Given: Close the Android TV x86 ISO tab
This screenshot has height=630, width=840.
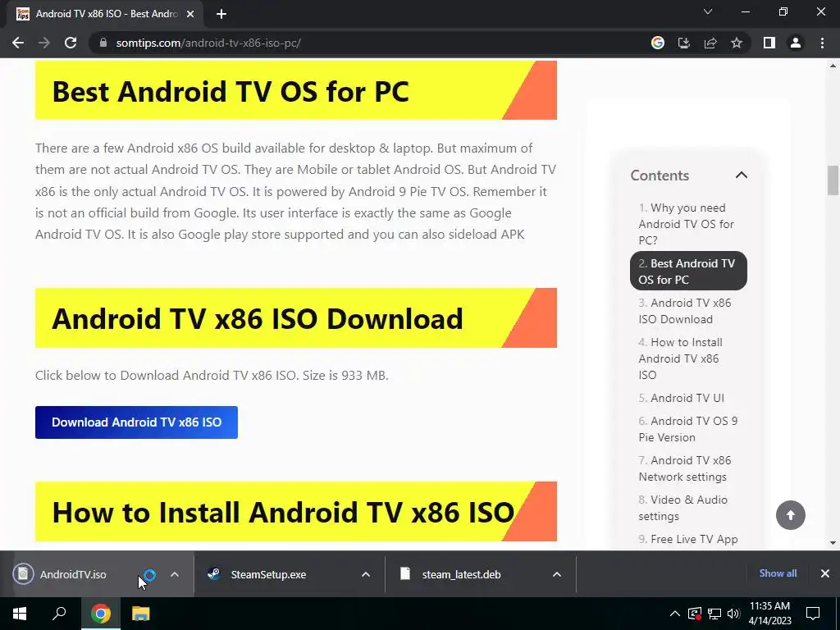Looking at the screenshot, I should [190, 14].
